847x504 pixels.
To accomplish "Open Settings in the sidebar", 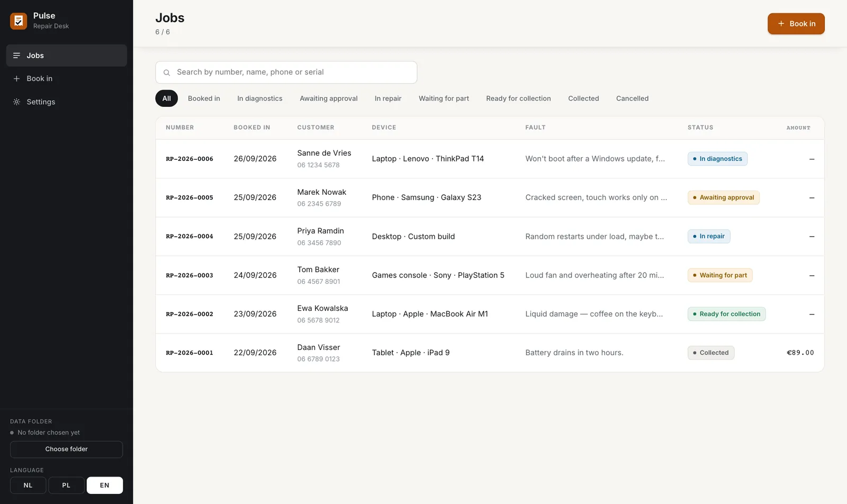I will coord(66,102).
